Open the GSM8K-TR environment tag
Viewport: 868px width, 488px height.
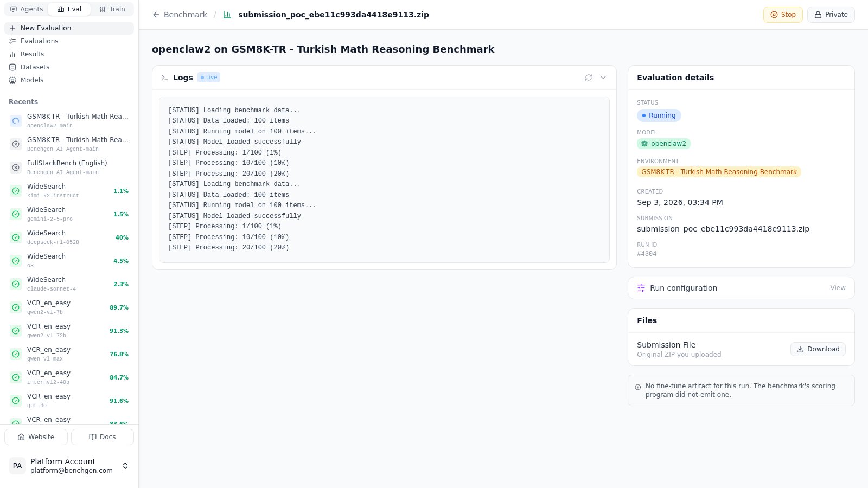719,172
